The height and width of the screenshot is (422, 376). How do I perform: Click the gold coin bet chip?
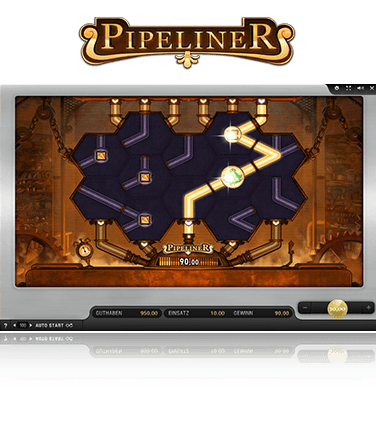point(337,309)
